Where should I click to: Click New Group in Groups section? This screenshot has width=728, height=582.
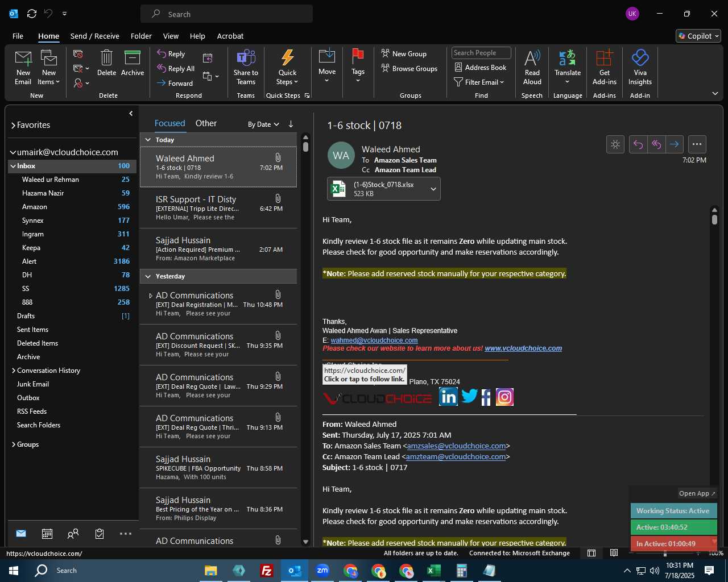(x=404, y=53)
